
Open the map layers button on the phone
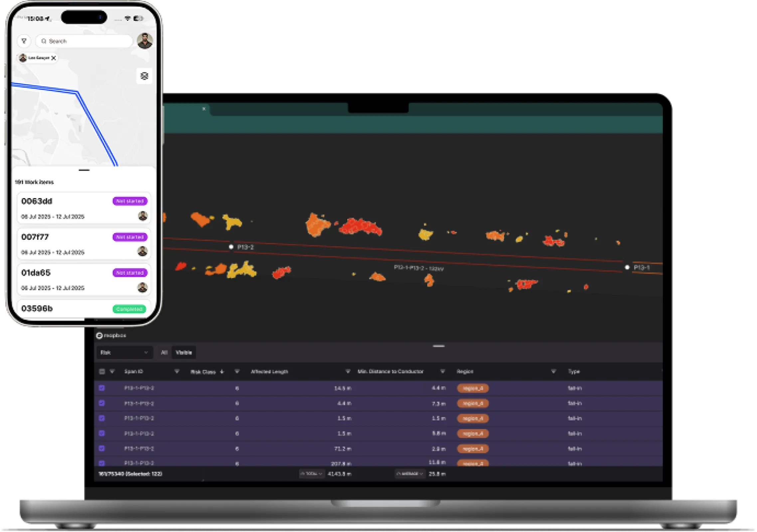tap(144, 76)
